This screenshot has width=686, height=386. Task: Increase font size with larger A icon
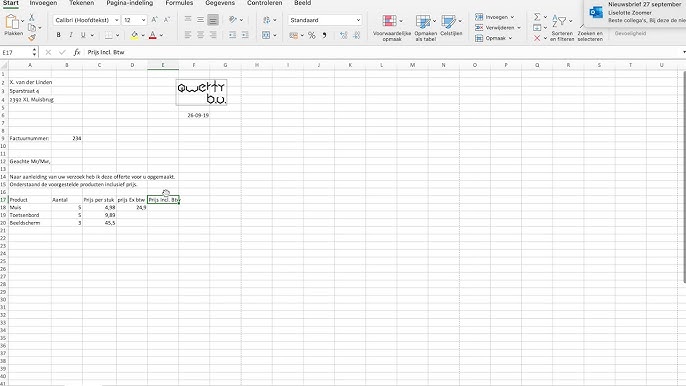[x=154, y=20]
